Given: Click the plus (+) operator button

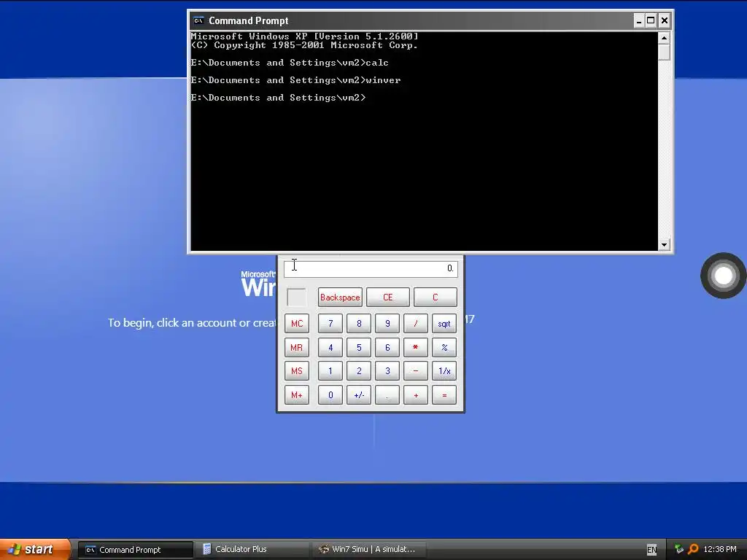Looking at the screenshot, I should [x=415, y=394].
